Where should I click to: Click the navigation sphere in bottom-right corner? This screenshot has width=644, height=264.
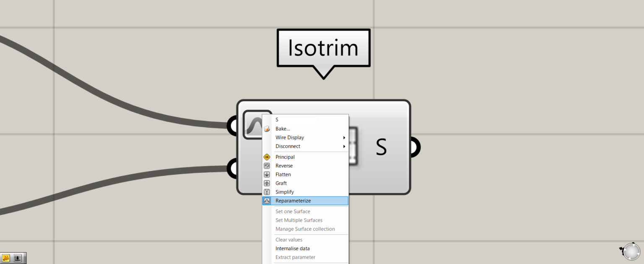point(631,251)
